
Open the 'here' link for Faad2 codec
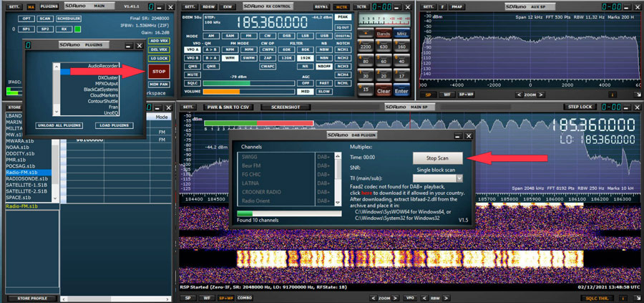[367, 193]
